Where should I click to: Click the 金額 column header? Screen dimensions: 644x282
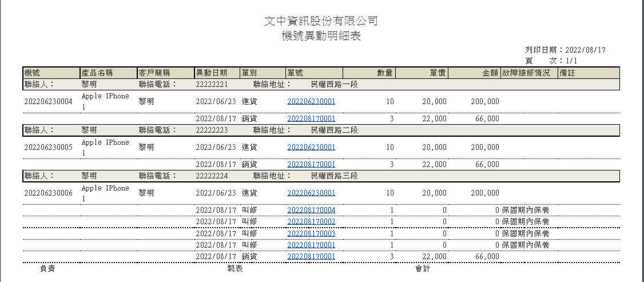[474, 73]
